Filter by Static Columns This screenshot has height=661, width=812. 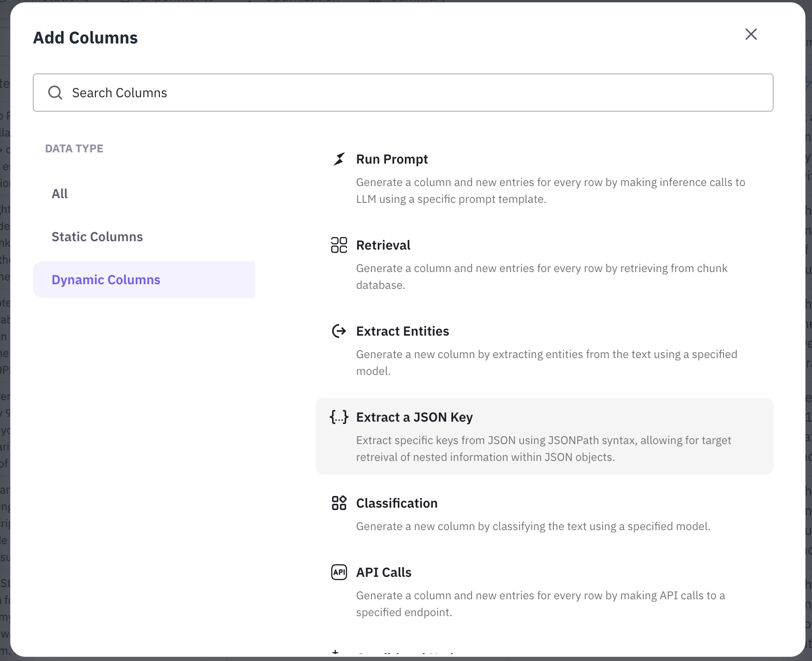coord(97,237)
